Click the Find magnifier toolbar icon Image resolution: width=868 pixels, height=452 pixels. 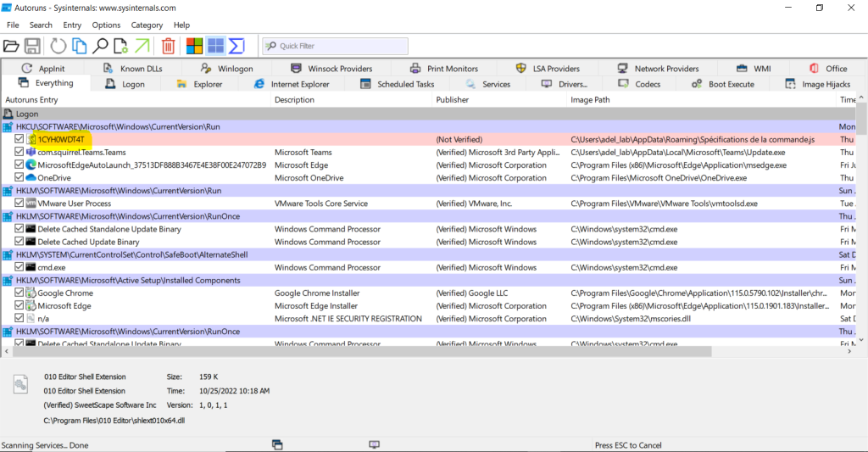point(100,46)
